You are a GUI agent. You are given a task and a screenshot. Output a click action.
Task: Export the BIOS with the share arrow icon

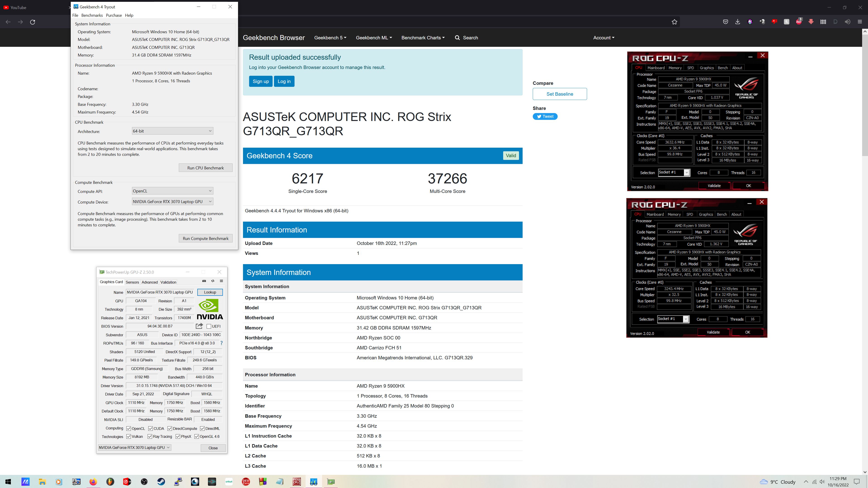(x=199, y=326)
